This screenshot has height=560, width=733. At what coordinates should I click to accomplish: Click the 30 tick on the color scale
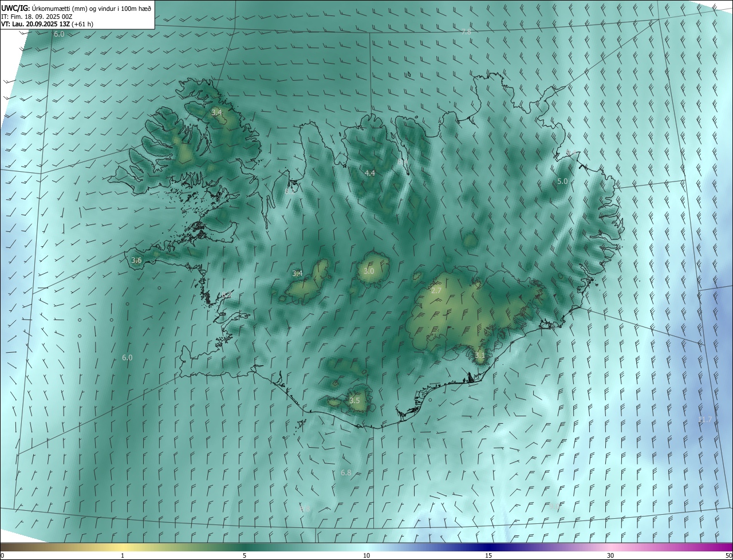tap(610, 555)
